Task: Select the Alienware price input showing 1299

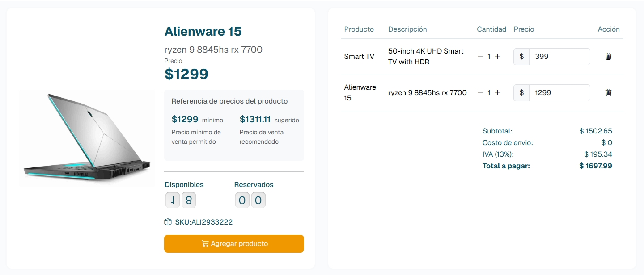Action: point(559,92)
